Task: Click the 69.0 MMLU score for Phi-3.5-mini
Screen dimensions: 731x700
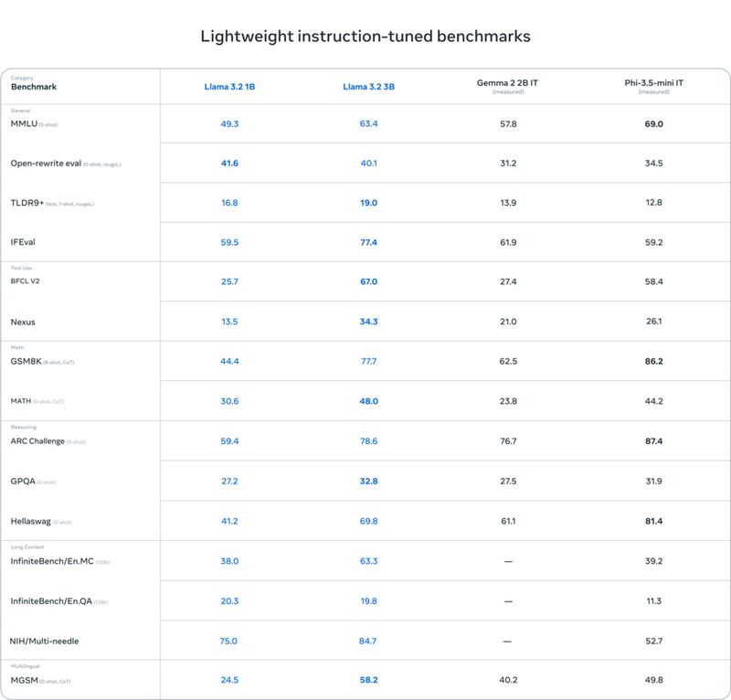Action: click(653, 123)
